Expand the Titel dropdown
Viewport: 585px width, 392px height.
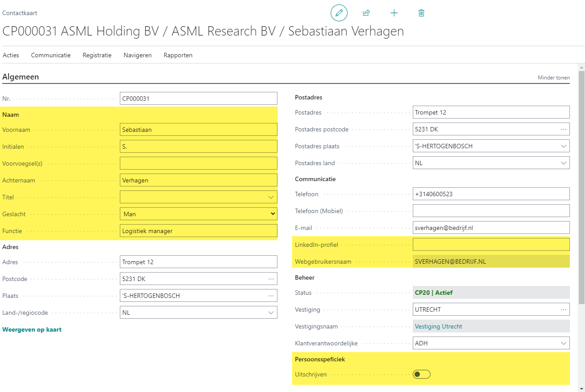[x=271, y=197]
